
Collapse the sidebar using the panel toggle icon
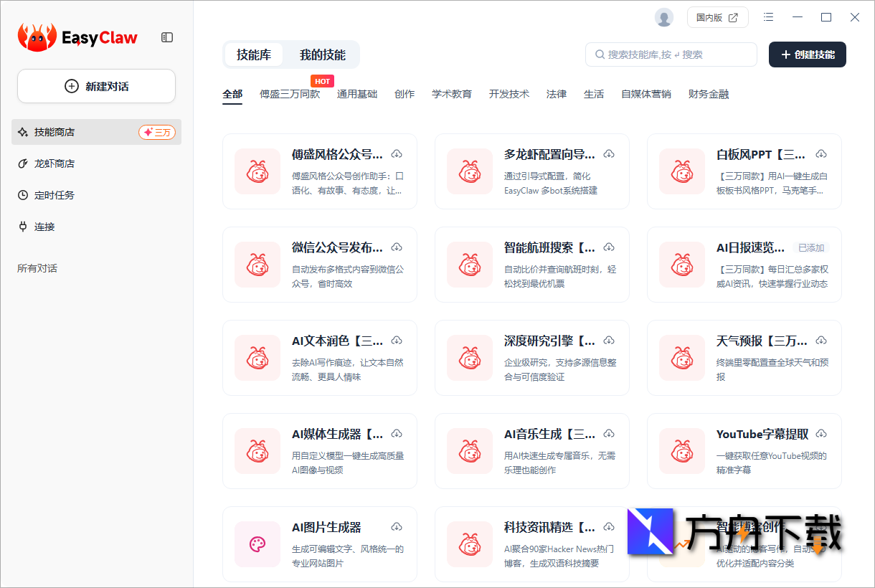(x=166, y=37)
